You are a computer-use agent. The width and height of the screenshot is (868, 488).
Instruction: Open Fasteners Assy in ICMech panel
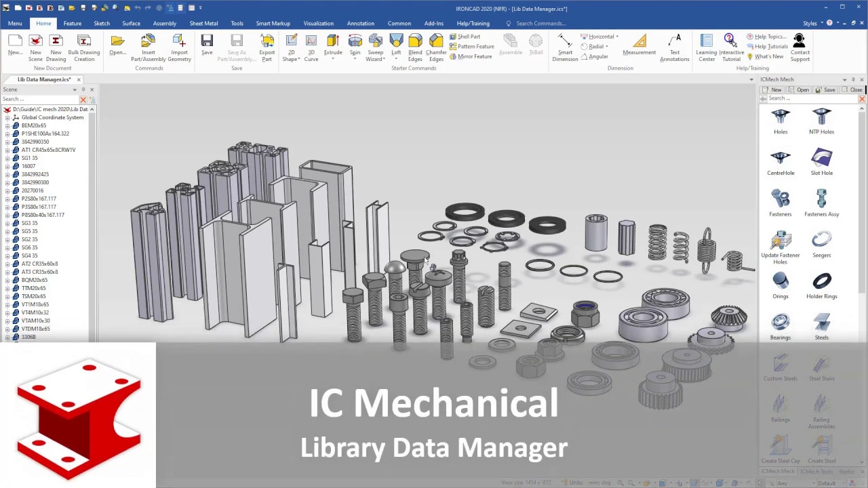point(821,204)
